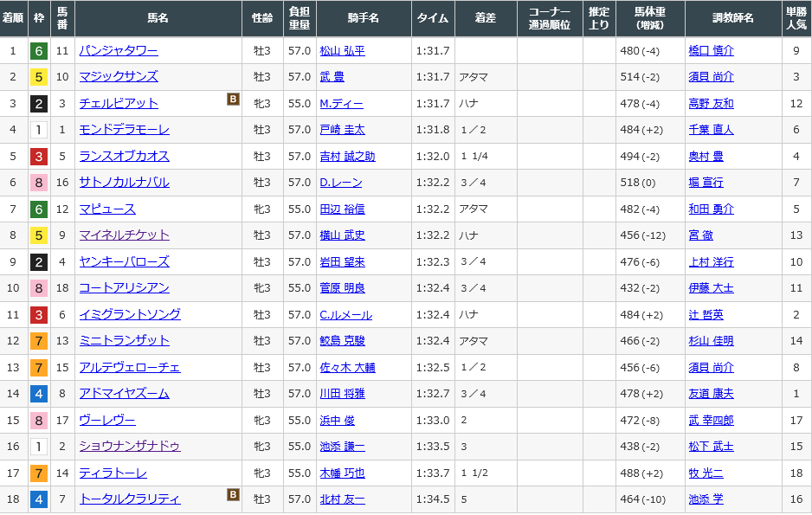Click red frame 3 badge in ランスオブカオス row
Viewport: 812px width, 515px height.
pos(38,157)
